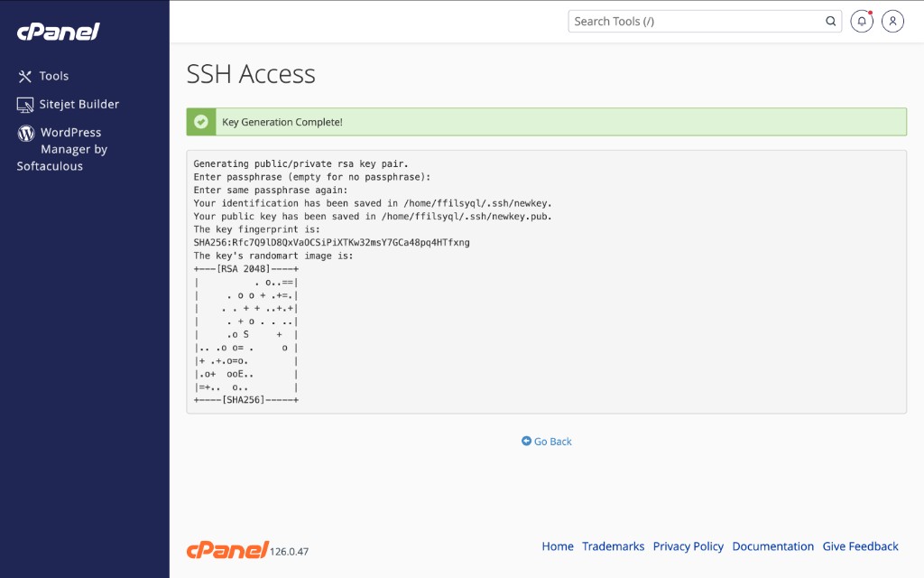924x578 pixels.
Task: Click the Go Back arrow icon
Action: (526, 442)
